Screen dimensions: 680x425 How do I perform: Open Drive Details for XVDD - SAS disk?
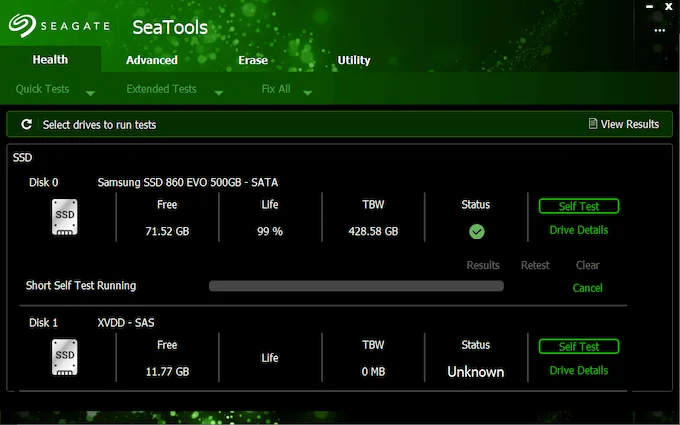tap(579, 370)
